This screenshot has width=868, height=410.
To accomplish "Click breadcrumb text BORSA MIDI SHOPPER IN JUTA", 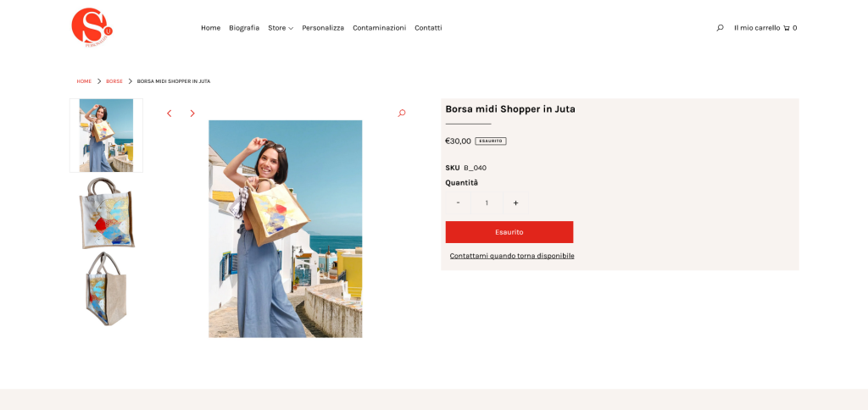I will coord(173,81).
